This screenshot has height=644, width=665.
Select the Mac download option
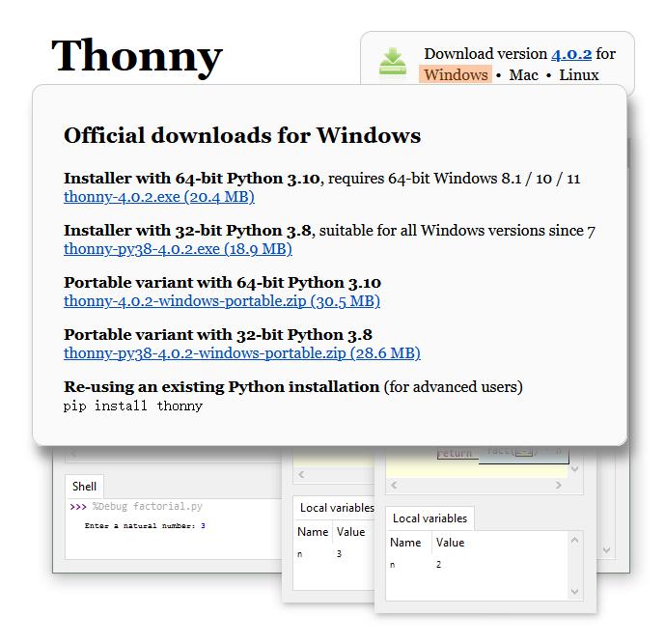(x=524, y=75)
